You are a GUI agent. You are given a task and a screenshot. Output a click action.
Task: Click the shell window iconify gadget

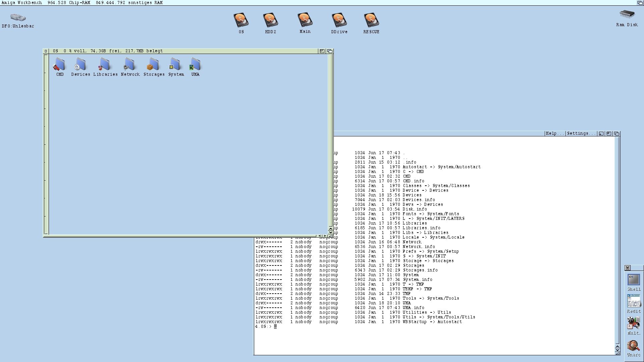coord(601,133)
